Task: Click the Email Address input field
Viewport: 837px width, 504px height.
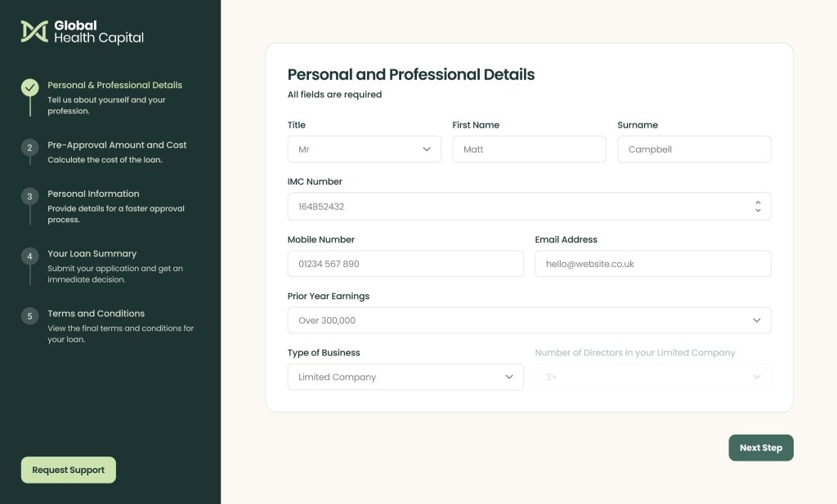Action: (x=652, y=263)
